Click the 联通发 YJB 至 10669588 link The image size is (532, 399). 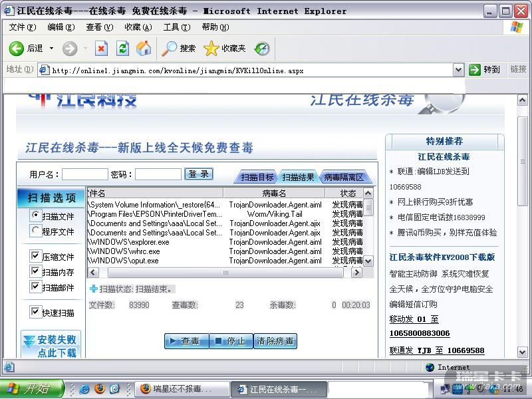click(437, 350)
